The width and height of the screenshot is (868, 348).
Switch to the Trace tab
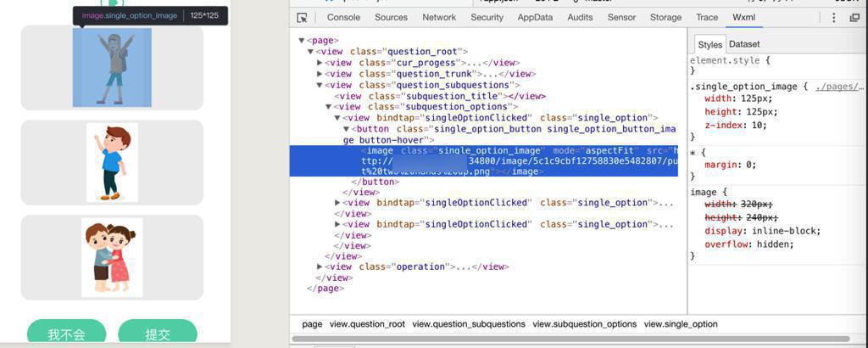707,17
